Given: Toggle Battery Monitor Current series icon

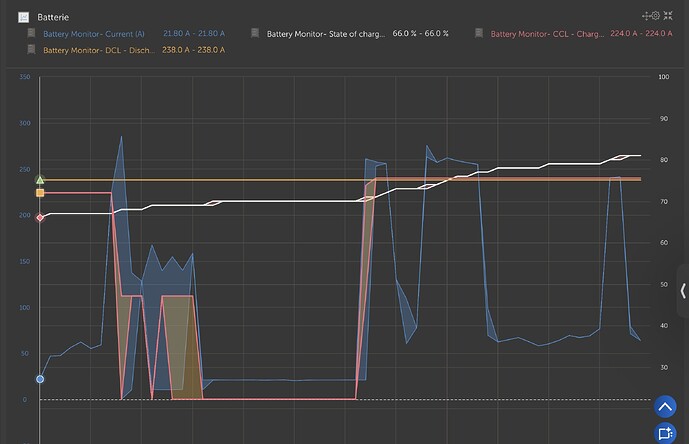Looking at the screenshot, I should pyautogui.click(x=31, y=33).
